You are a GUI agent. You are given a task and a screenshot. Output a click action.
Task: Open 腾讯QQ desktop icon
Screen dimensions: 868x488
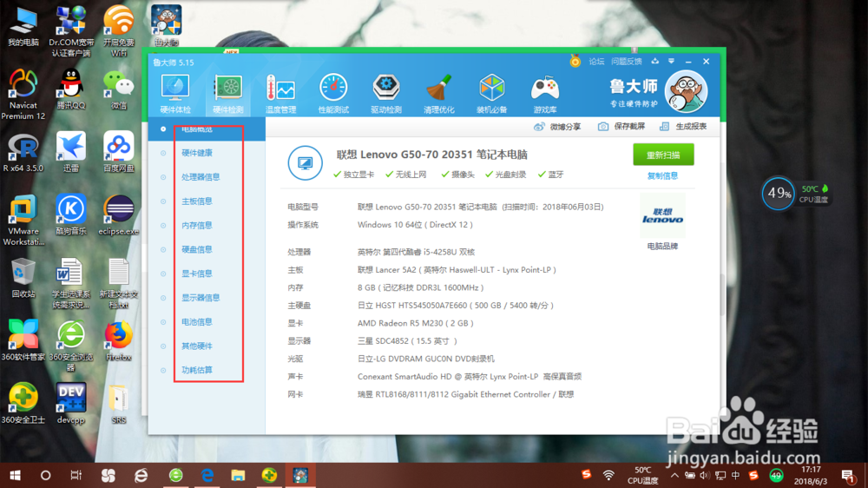pyautogui.click(x=71, y=89)
